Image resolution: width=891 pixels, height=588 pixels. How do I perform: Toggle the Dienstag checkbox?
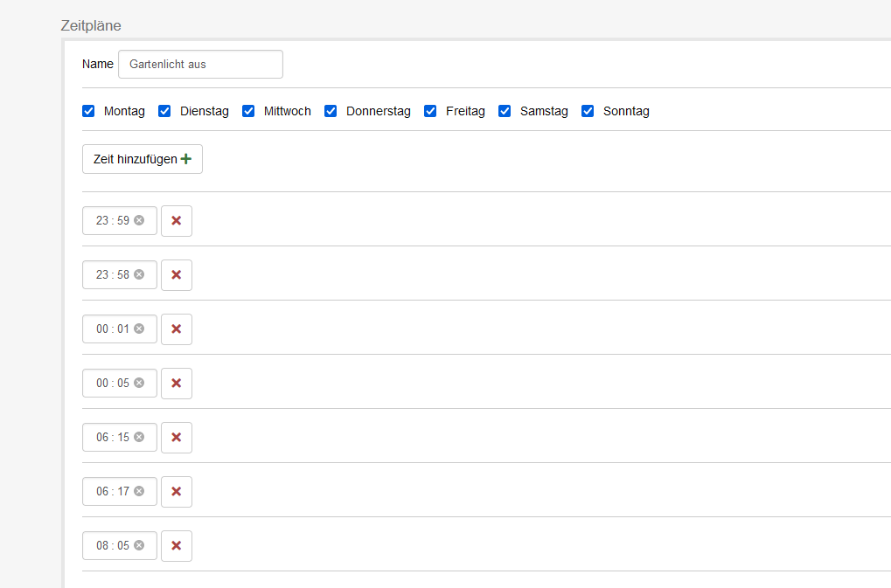coord(164,111)
